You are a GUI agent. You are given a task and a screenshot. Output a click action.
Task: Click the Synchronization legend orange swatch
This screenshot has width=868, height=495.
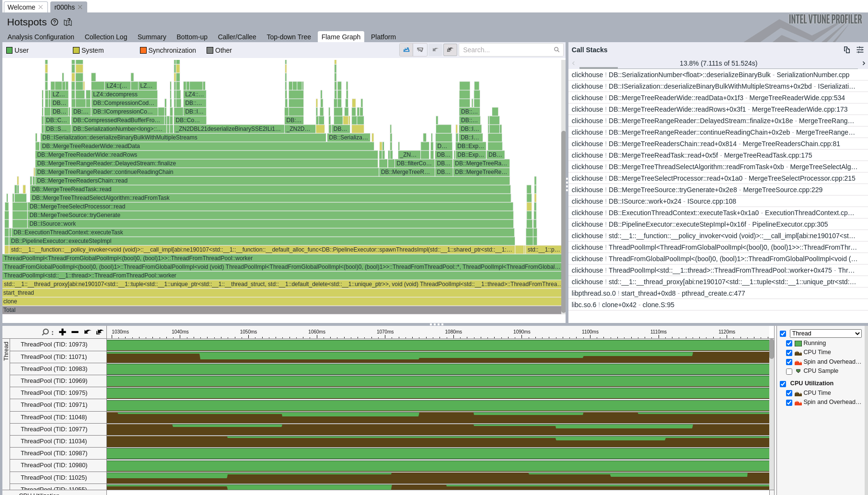143,50
